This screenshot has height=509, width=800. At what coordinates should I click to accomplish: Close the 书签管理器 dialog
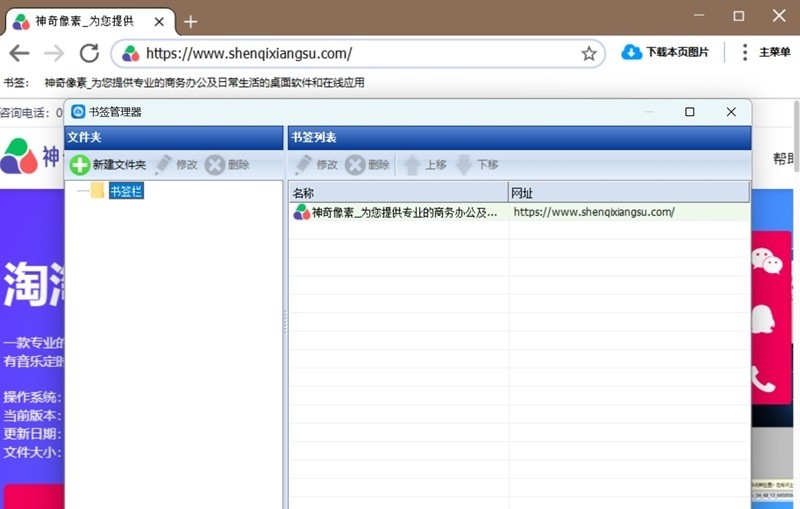pos(731,112)
